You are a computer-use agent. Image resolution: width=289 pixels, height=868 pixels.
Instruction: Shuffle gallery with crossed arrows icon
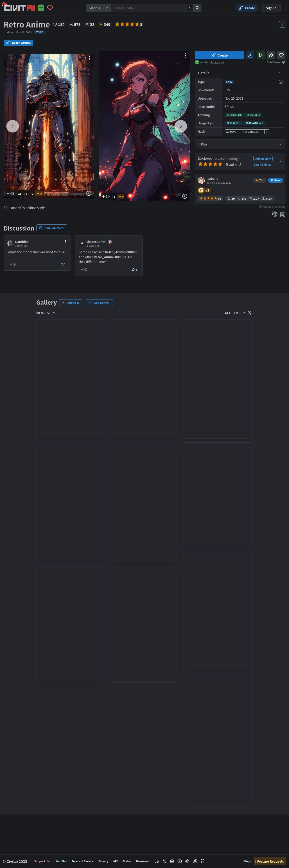pyautogui.click(x=250, y=313)
